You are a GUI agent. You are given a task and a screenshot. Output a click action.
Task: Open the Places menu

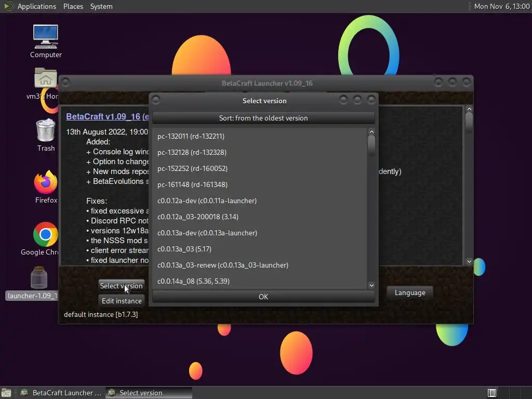(x=73, y=6)
